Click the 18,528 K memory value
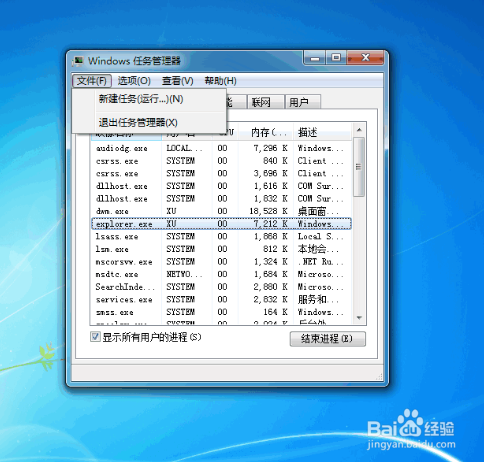This screenshot has width=484, height=462. pyautogui.click(x=268, y=211)
